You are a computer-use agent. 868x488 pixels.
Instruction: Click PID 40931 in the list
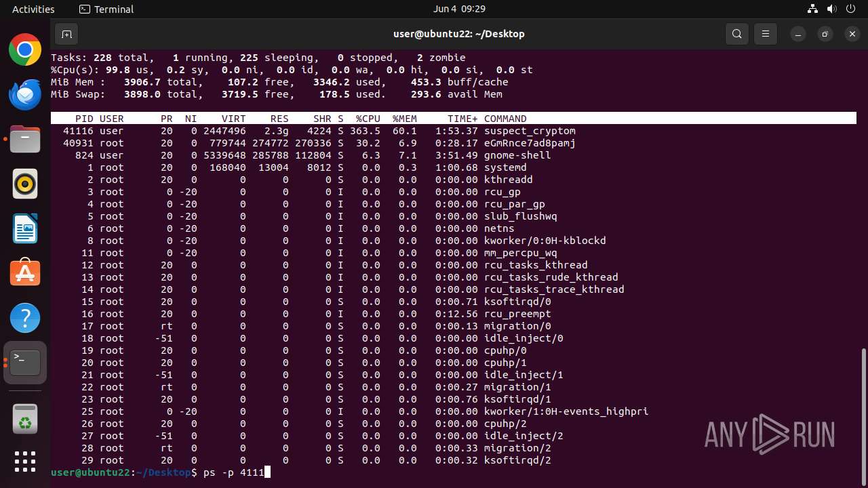[x=78, y=143]
